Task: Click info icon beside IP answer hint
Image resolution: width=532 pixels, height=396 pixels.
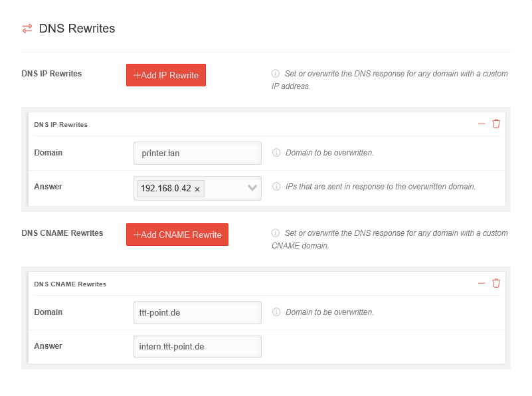Action: point(276,187)
